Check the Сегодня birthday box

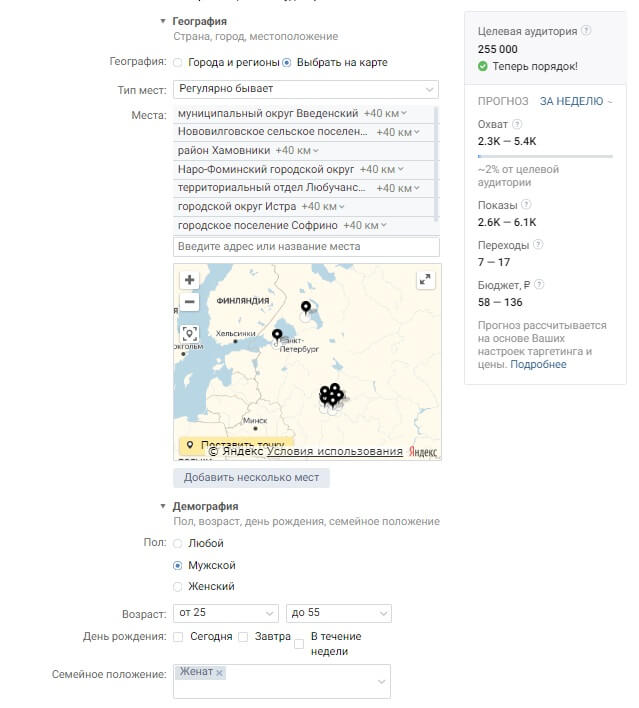pyautogui.click(x=178, y=637)
